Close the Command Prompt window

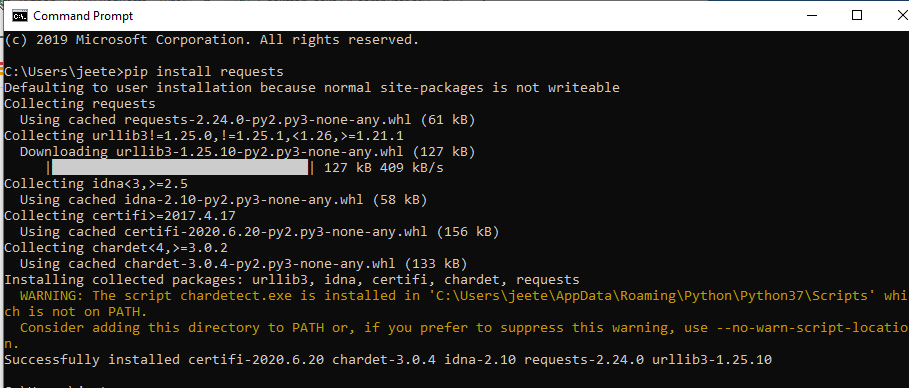899,16
